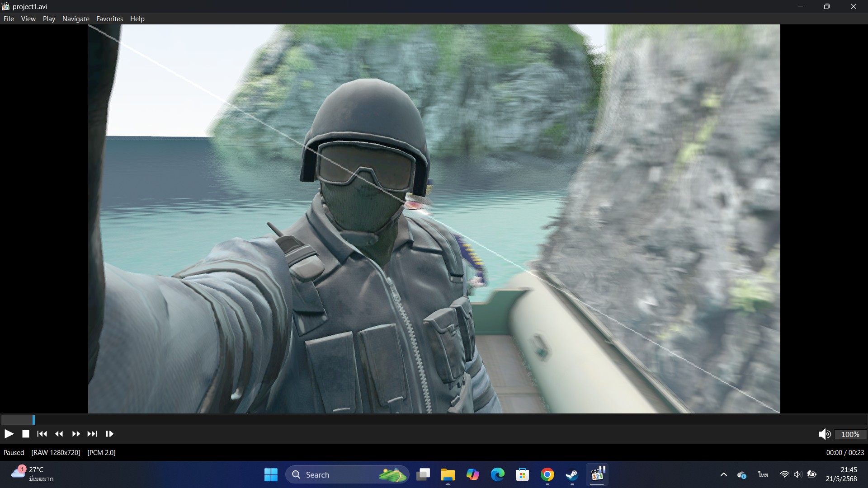Screen dimensions: 868x488
Task: Expand the system tray hidden icons chevron
Action: click(723, 474)
